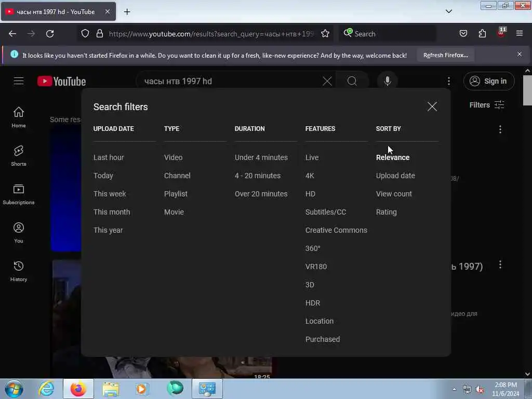Viewport: 532px width, 399px height.
Task: Enable the Purchased filter
Action: tap(322, 339)
